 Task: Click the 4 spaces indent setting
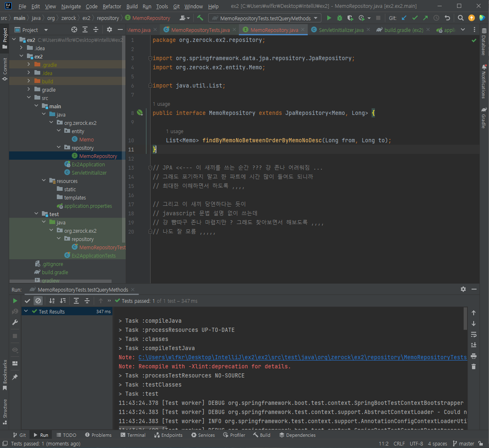[437, 443]
